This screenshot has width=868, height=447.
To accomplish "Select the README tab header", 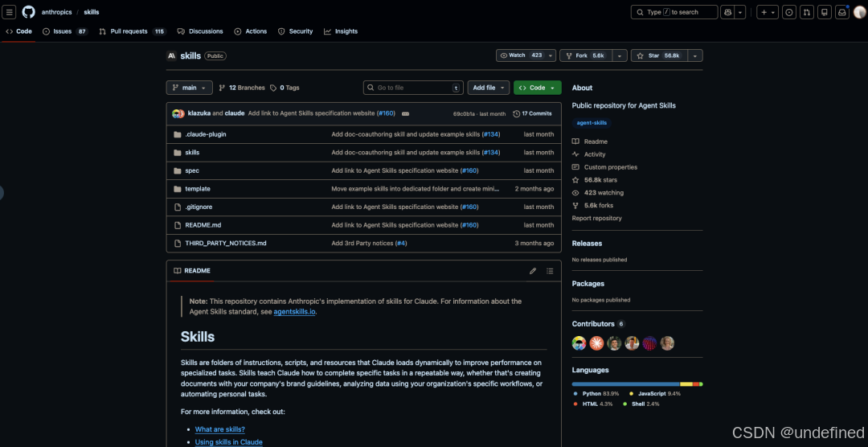I will (191, 271).
